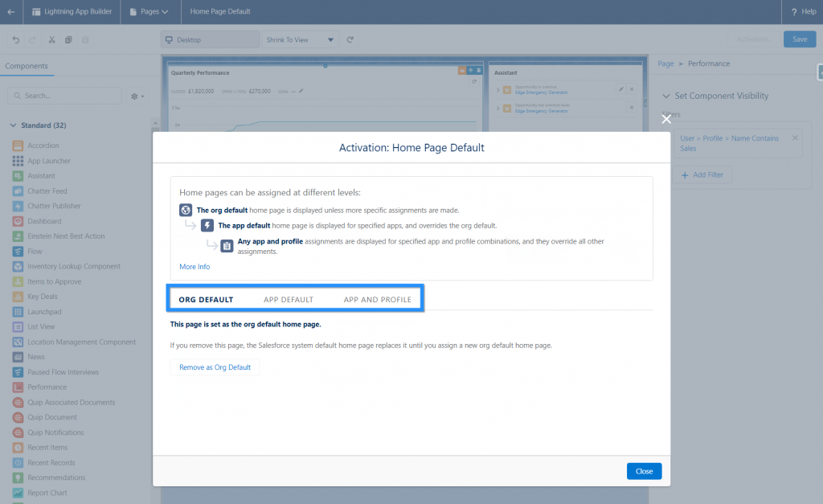Click Quip Document component
Screen dimensions: 823x504
tap(45, 417)
